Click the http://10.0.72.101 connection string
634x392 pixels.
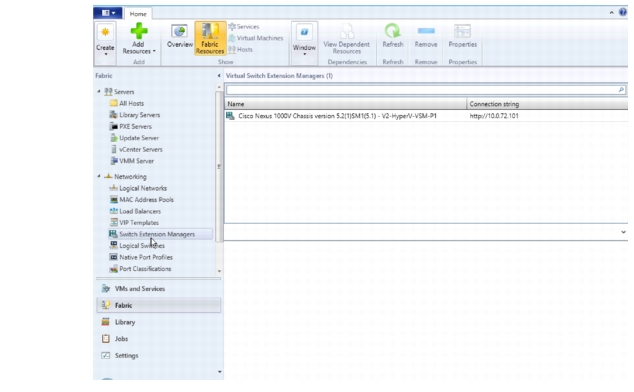pyautogui.click(x=494, y=116)
